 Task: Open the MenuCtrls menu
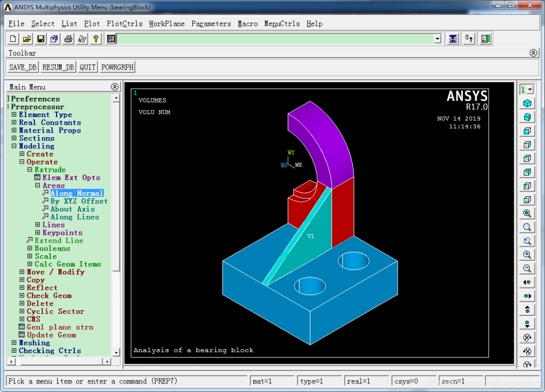[x=282, y=24]
